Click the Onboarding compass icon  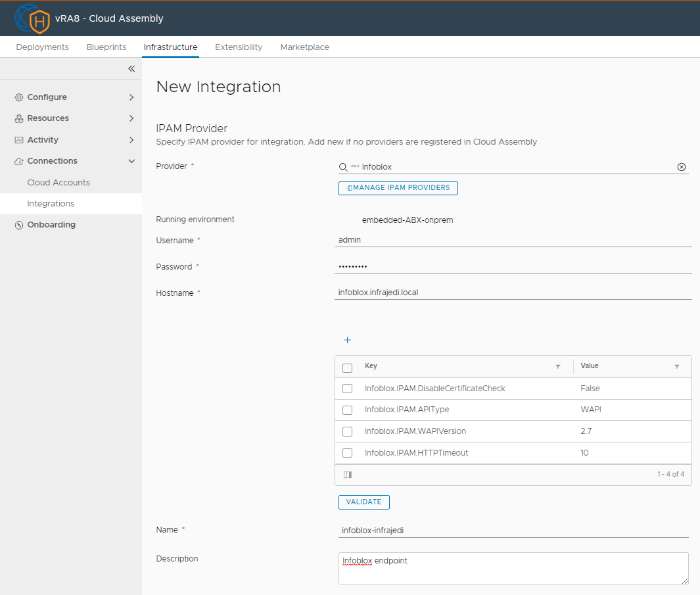[x=19, y=225]
